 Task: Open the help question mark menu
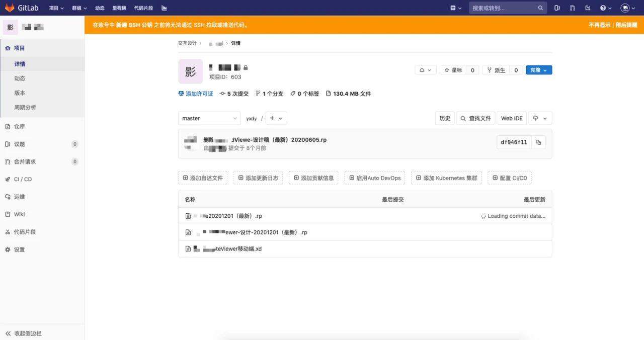coord(606,8)
